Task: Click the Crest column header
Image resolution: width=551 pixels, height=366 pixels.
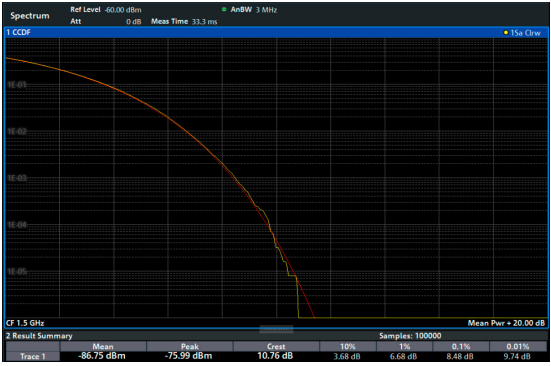Action: point(276,346)
